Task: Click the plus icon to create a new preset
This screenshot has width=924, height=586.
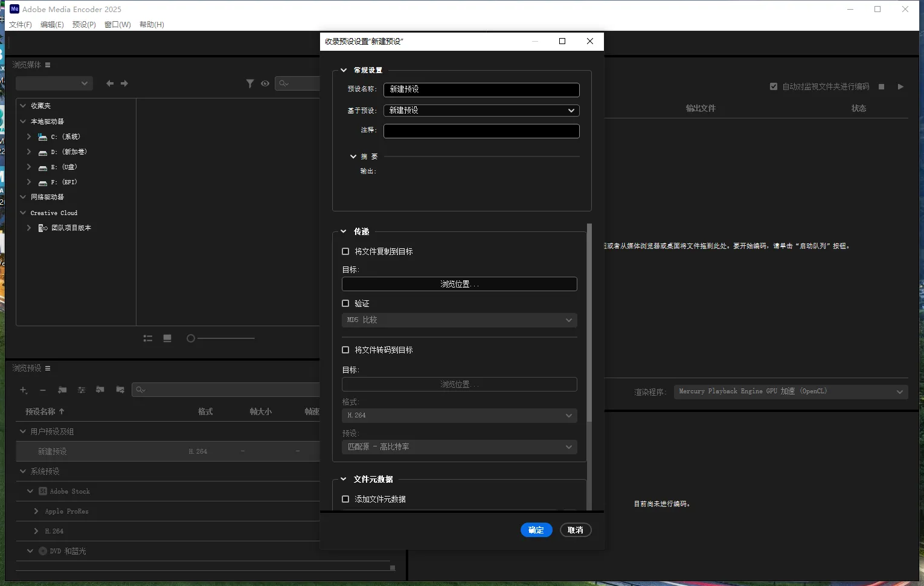Action: tap(24, 390)
